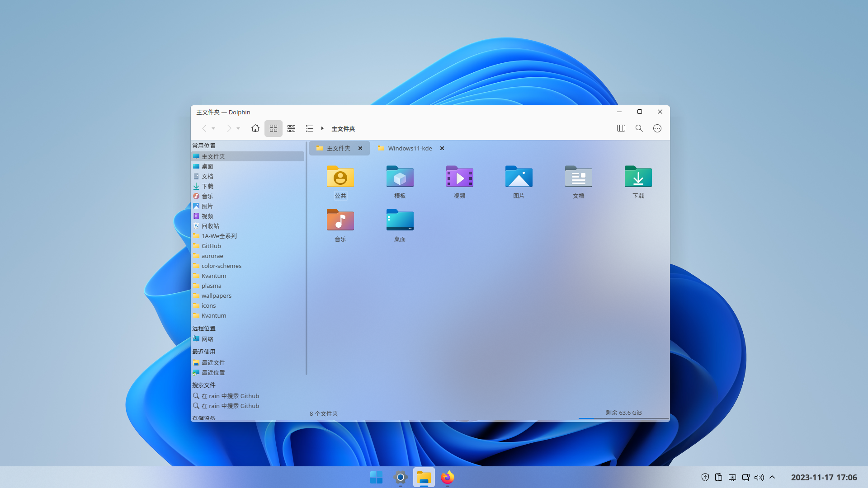Select the 模板 folder icon

(x=400, y=177)
